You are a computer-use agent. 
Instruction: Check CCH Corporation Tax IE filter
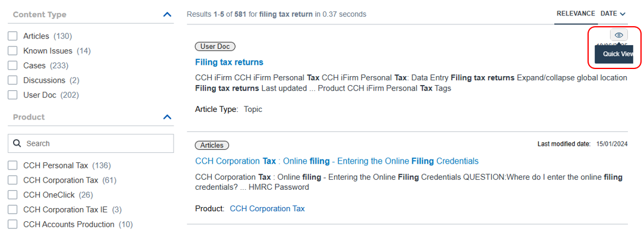click(12, 210)
